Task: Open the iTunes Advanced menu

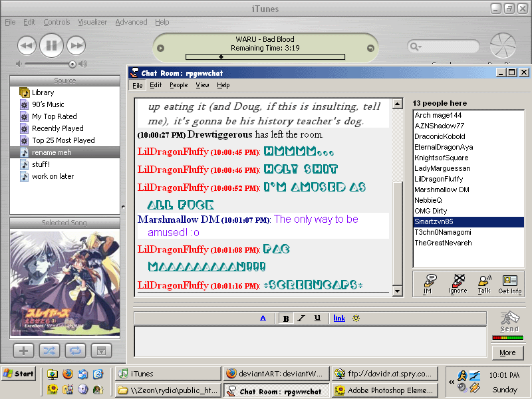Action: pyautogui.click(x=131, y=22)
